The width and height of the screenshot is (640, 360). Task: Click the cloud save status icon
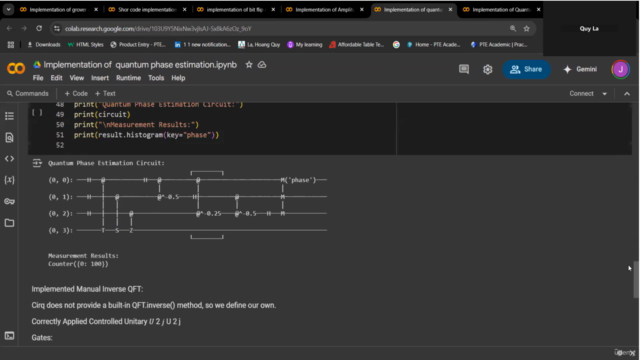262,65
